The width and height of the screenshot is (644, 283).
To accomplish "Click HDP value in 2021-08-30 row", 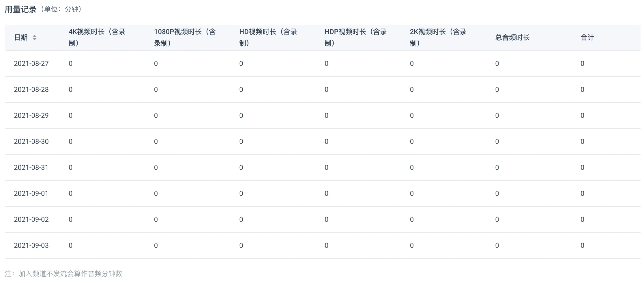I will pyautogui.click(x=326, y=141).
